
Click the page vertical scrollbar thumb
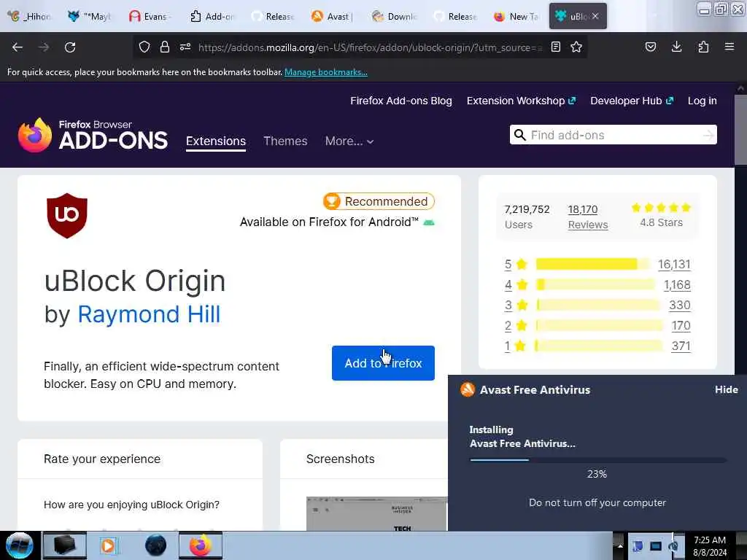[x=740, y=130]
